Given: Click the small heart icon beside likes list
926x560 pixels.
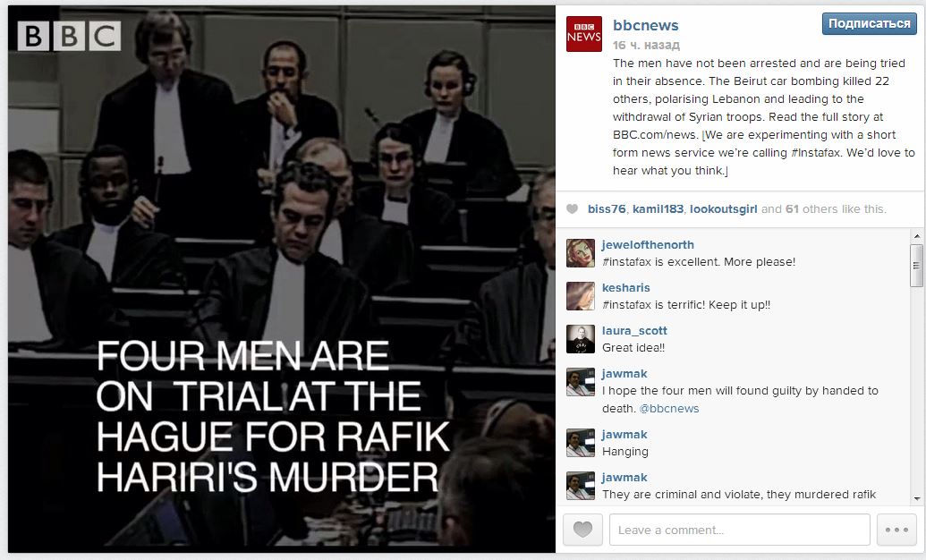Looking at the screenshot, I should pyautogui.click(x=572, y=208).
